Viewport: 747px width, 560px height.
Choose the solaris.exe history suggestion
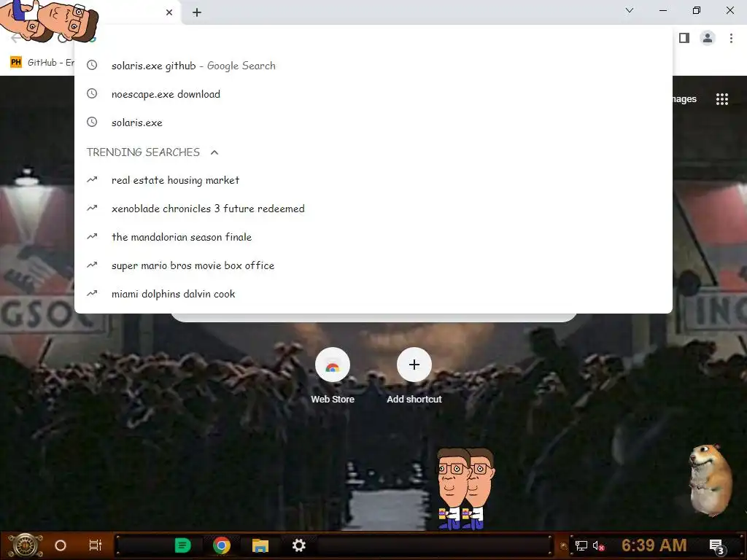(x=373, y=122)
